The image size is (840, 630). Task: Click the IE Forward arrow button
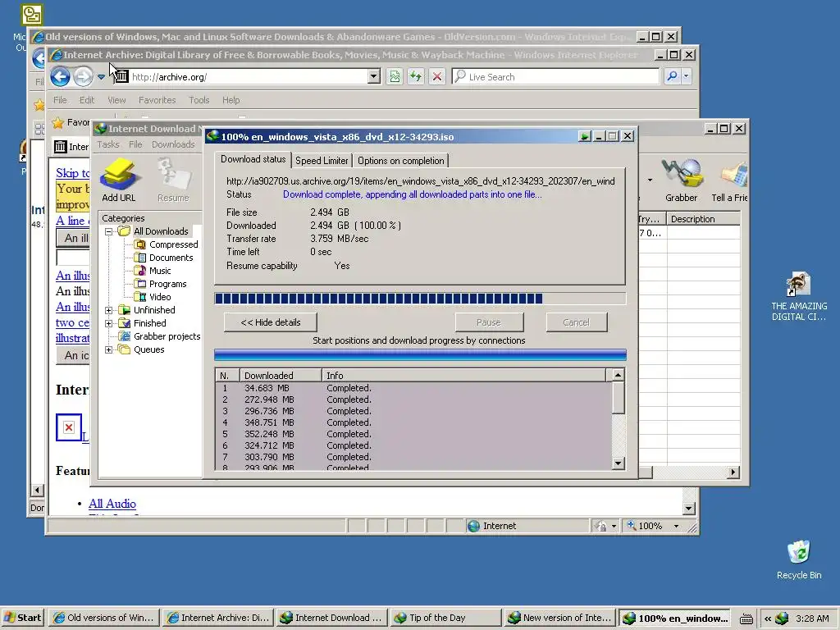click(83, 77)
